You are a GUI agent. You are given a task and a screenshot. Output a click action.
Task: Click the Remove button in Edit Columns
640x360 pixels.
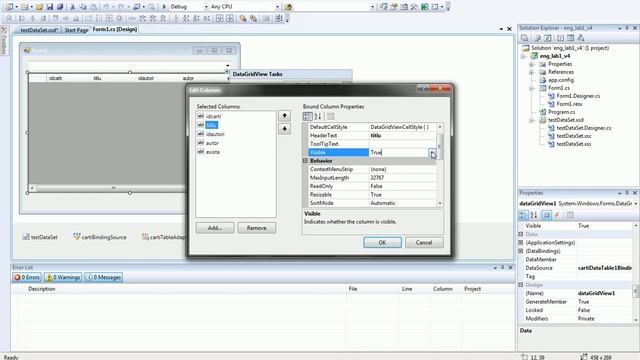pos(257,228)
